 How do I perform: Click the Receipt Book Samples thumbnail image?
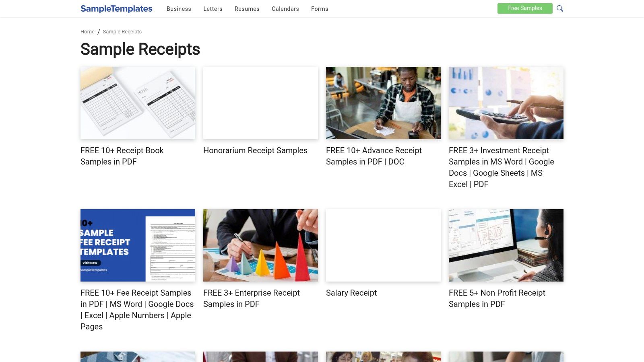point(138,103)
